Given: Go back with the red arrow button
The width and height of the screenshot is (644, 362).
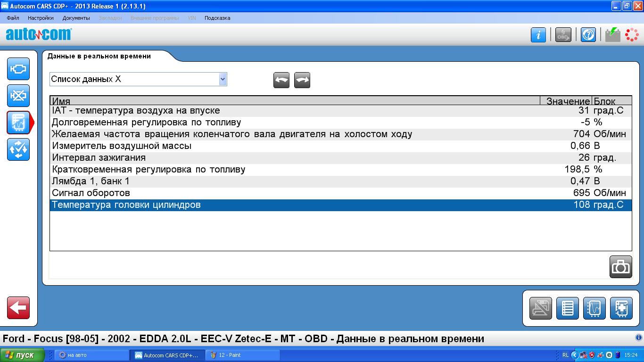Looking at the screenshot, I should pyautogui.click(x=18, y=308).
